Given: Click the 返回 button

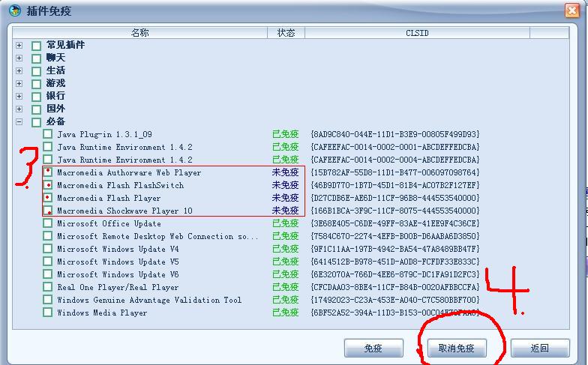Looking at the screenshot, I should [x=540, y=348].
